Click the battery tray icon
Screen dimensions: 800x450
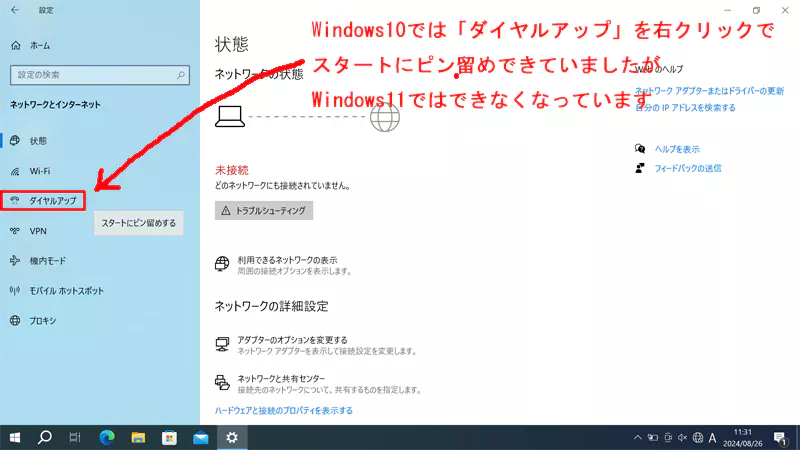pos(653,438)
